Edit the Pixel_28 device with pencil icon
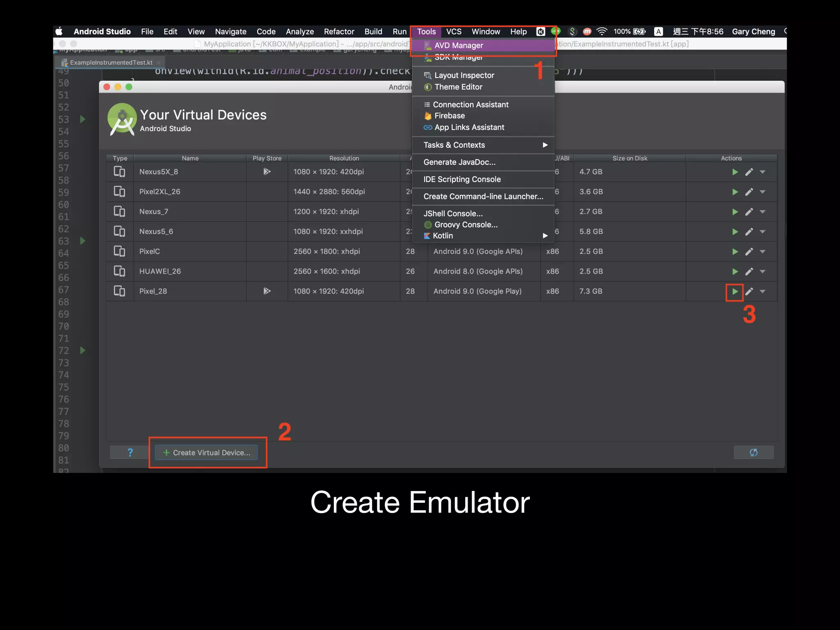The width and height of the screenshot is (840, 630). pos(749,292)
